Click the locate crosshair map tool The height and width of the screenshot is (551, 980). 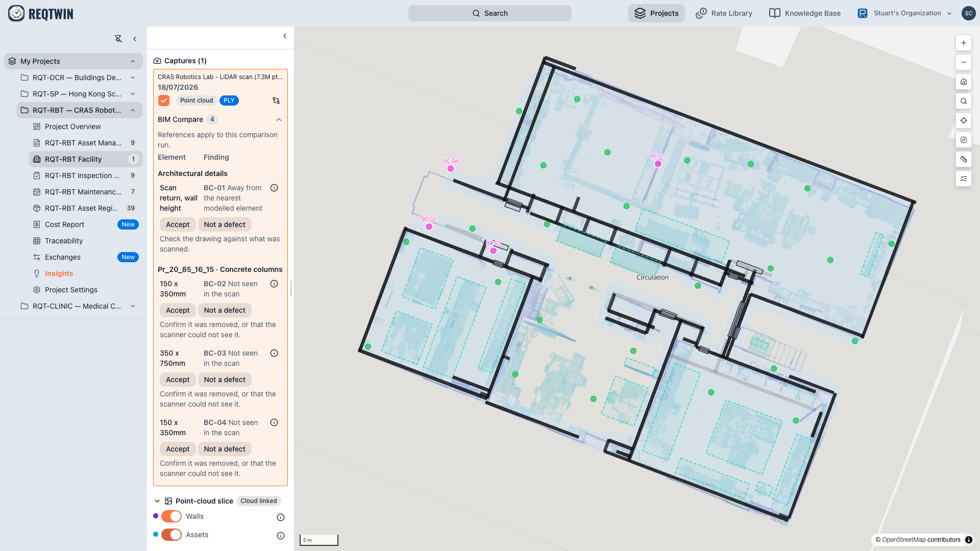(964, 120)
